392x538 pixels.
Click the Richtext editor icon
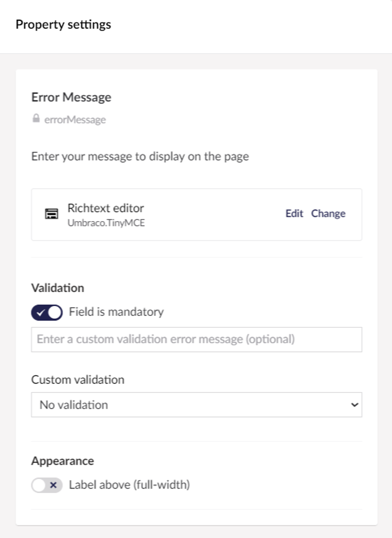tap(51, 214)
